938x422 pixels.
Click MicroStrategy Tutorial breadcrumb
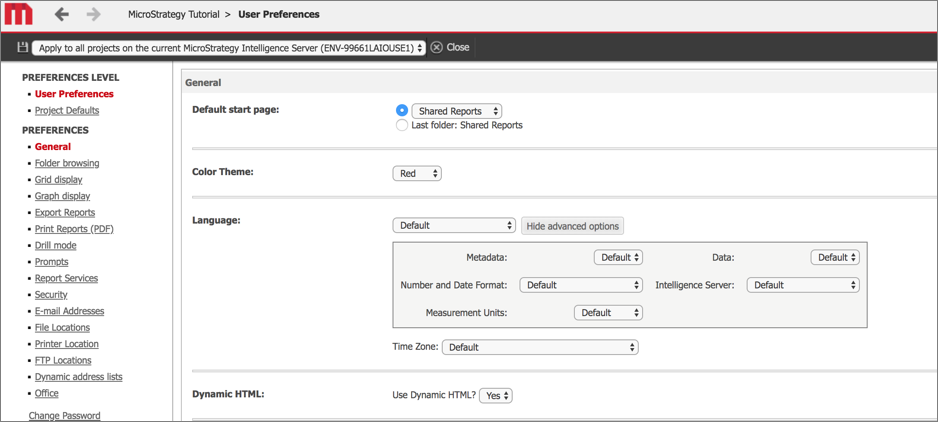(174, 14)
